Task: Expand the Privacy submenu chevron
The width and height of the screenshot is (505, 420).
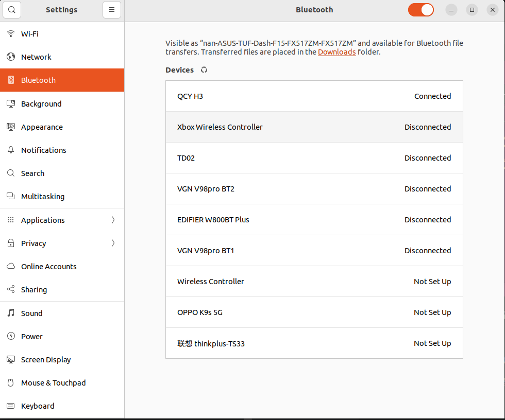Action: tap(113, 243)
